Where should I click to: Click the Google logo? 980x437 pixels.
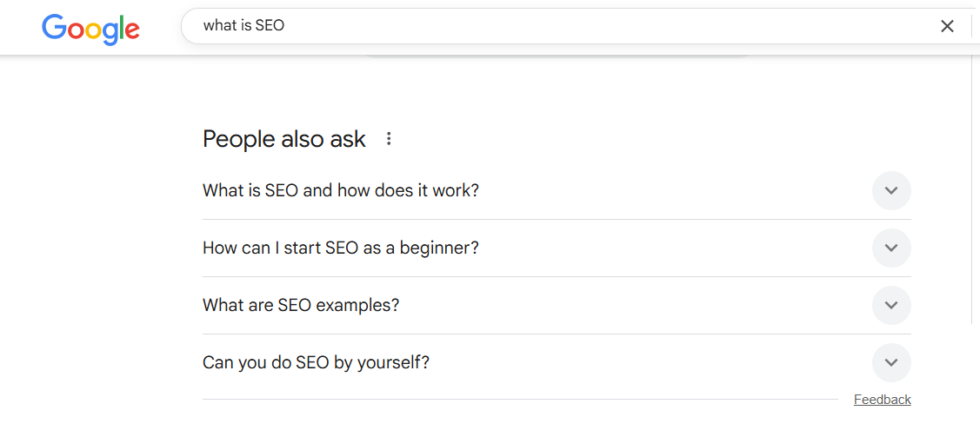(x=90, y=29)
